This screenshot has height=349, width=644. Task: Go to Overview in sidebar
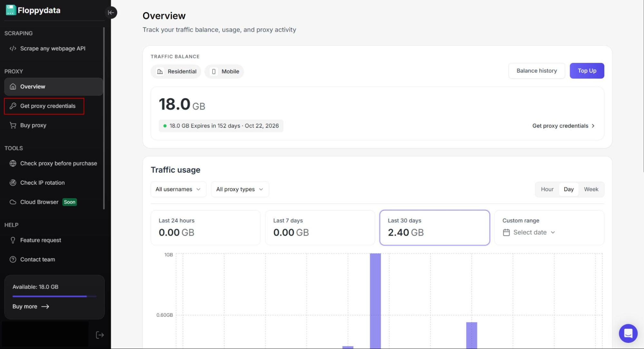pos(54,86)
